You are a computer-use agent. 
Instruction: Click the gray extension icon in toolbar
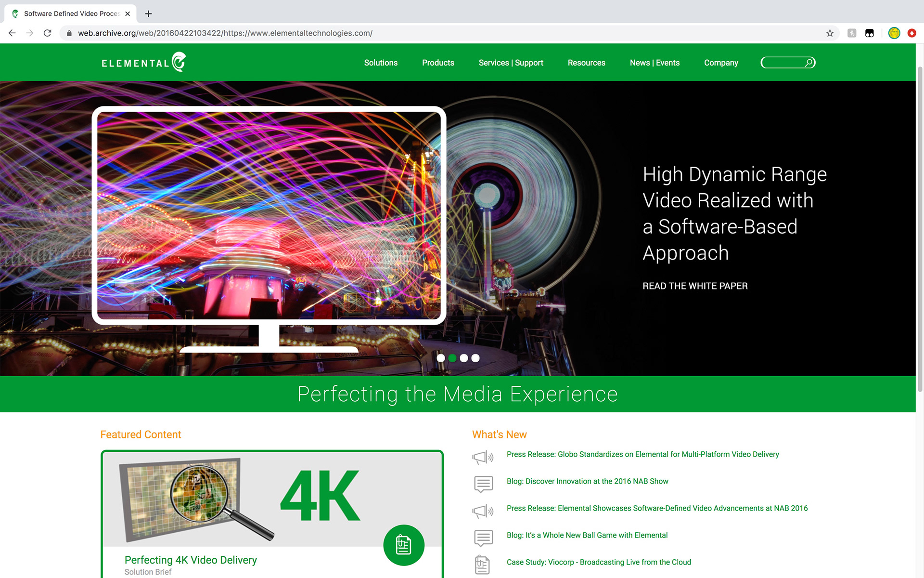tap(852, 33)
